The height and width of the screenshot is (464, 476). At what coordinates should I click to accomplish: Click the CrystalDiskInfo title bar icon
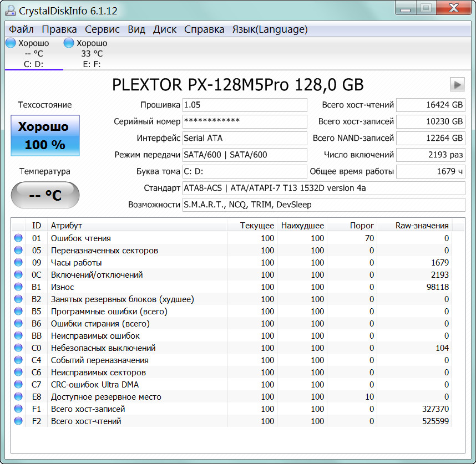[x=11, y=11]
